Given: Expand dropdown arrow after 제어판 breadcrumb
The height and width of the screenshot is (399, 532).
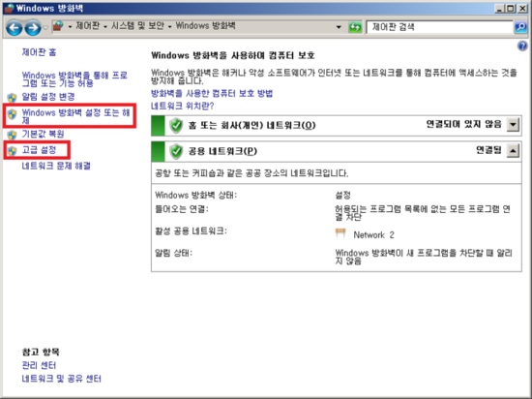Looking at the screenshot, I should point(105,27).
